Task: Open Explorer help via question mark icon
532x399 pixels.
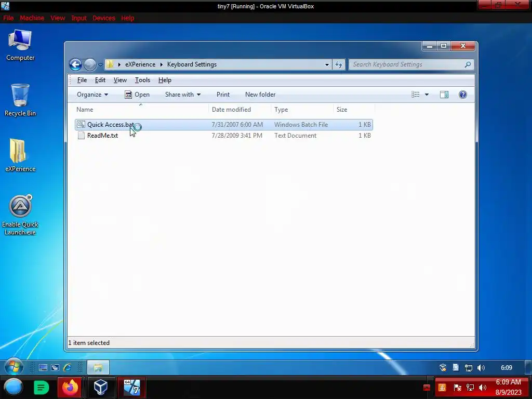Action: (463, 95)
